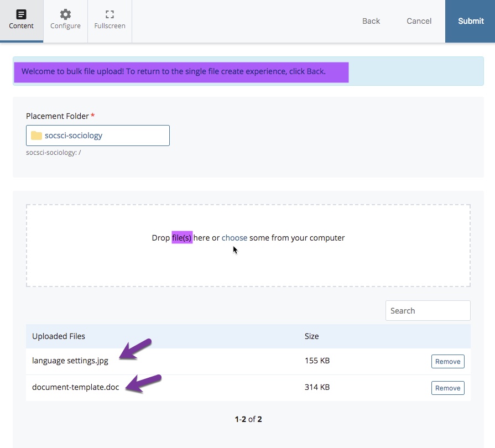The height and width of the screenshot is (448, 495).
Task: Click the 'choose' link to browse files
Action: click(x=235, y=238)
